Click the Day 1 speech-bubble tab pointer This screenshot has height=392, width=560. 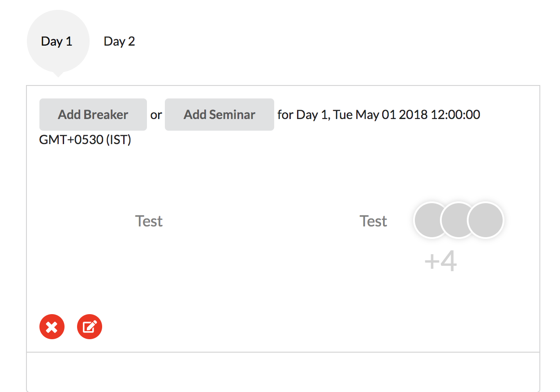(x=58, y=74)
